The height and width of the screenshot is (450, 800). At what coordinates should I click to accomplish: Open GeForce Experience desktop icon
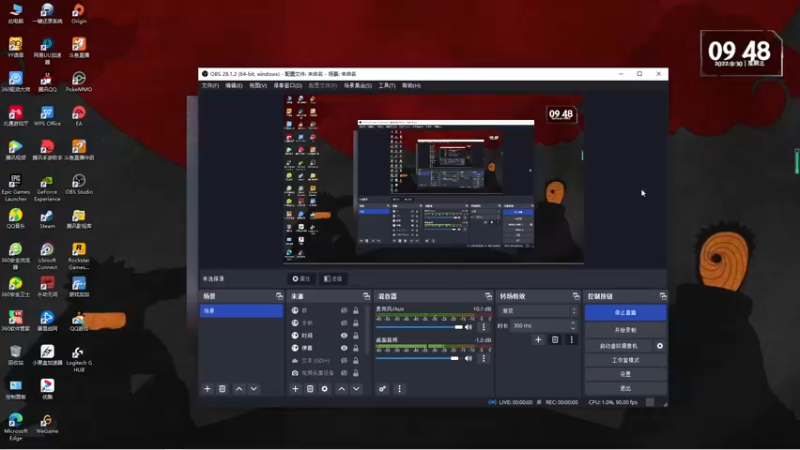(47, 187)
